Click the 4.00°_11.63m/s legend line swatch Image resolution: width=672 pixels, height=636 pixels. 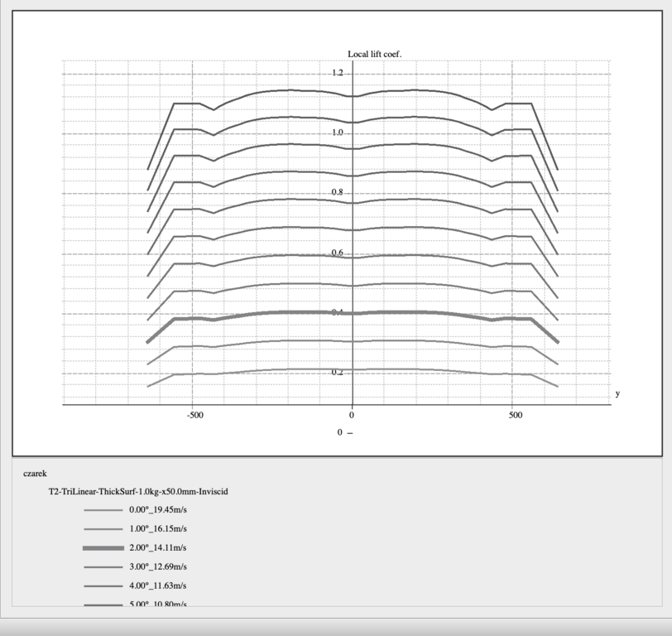pyautogui.click(x=103, y=586)
